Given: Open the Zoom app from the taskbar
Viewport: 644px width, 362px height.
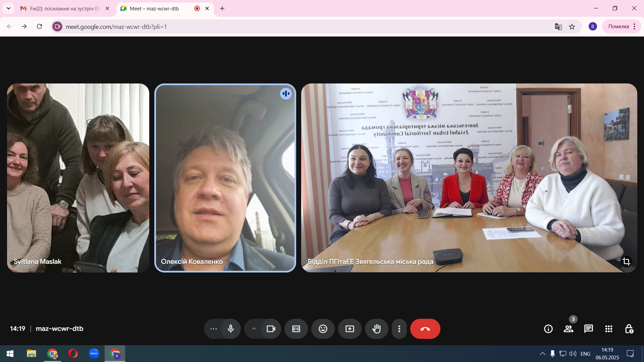Looking at the screenshot, I should (94, 354).
